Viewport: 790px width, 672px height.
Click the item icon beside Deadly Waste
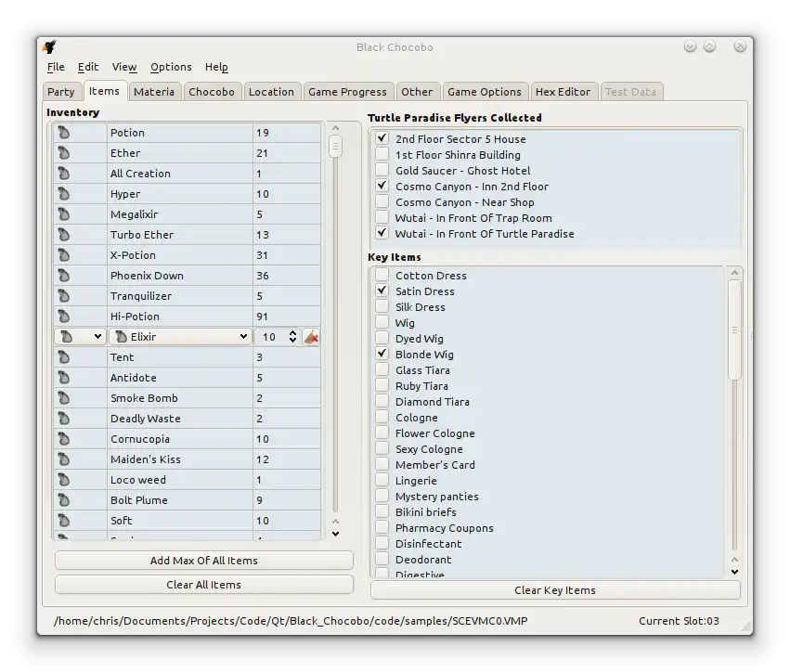click(x=63, y=418)
